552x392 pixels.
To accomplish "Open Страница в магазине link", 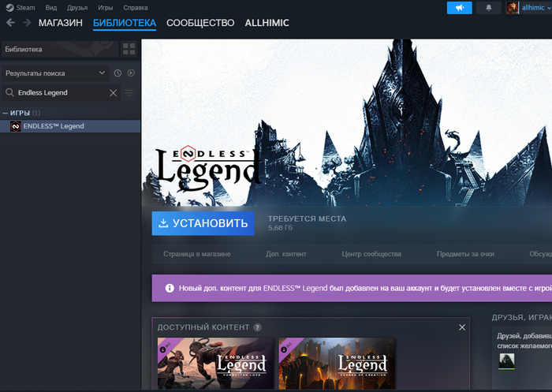I will point(197,254).
